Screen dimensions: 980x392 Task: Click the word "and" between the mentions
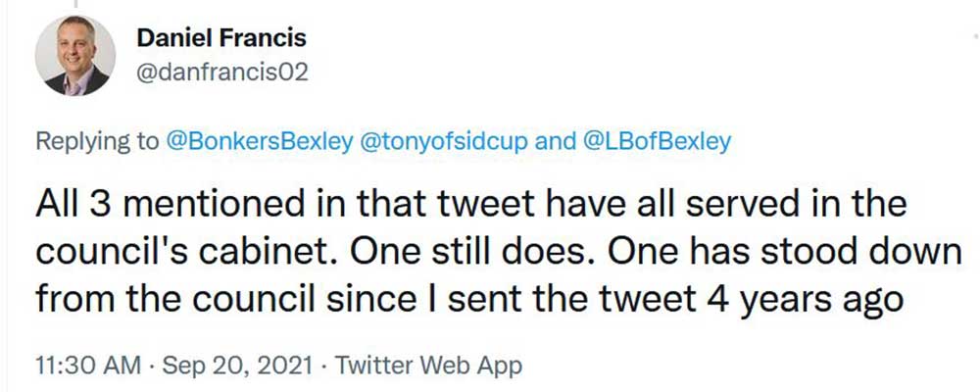click(x=557, y=141)
